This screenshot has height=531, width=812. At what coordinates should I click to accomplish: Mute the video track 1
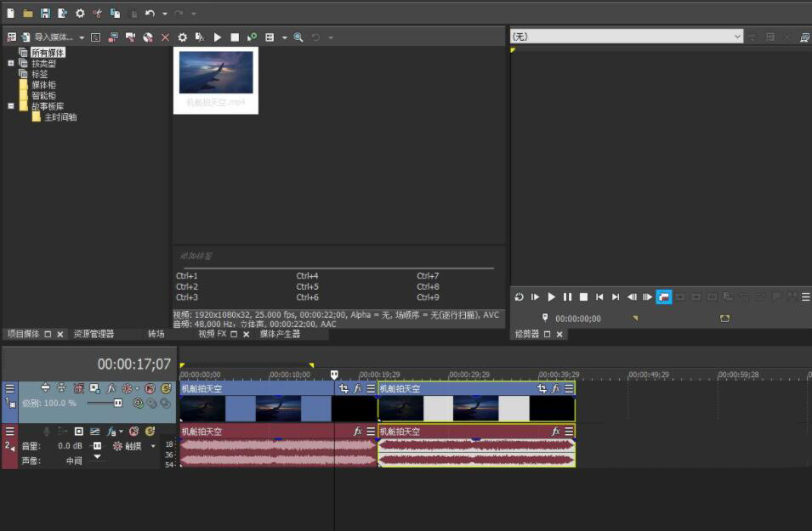click(x=150, y=388)
